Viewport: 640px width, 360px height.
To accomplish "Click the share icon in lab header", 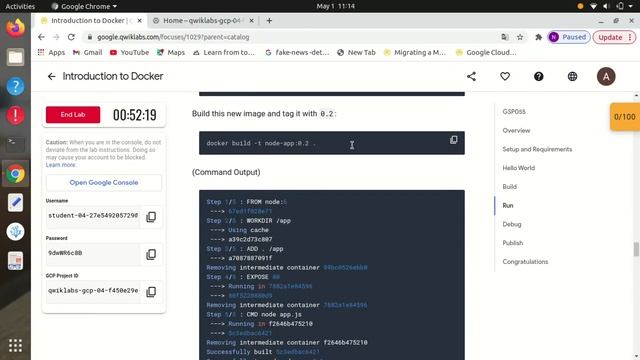I will pos(471,76).
